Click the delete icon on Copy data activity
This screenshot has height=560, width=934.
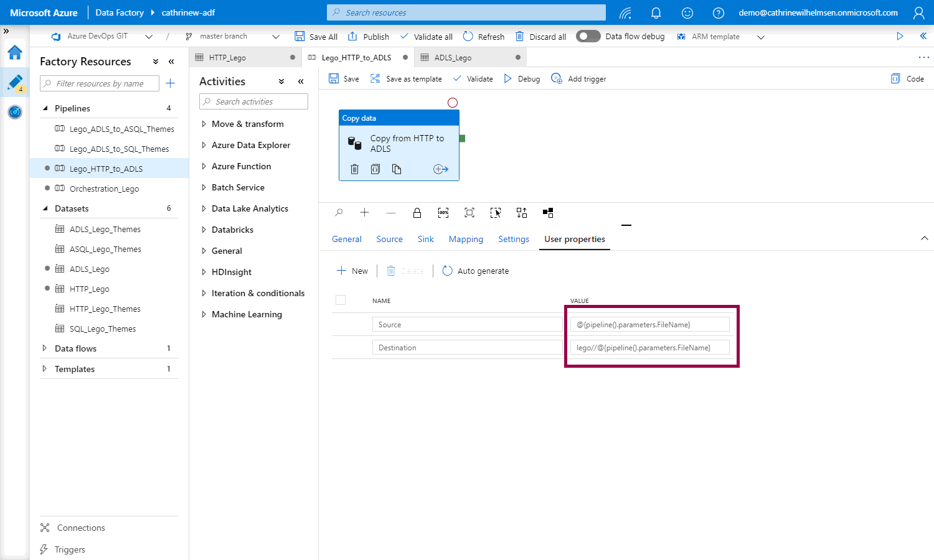click(354, 169)
